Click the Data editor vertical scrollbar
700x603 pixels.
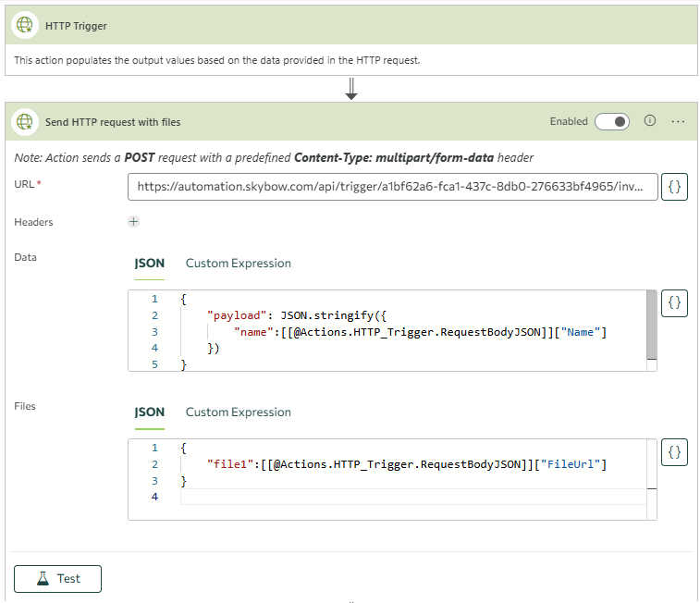(652, 326)
